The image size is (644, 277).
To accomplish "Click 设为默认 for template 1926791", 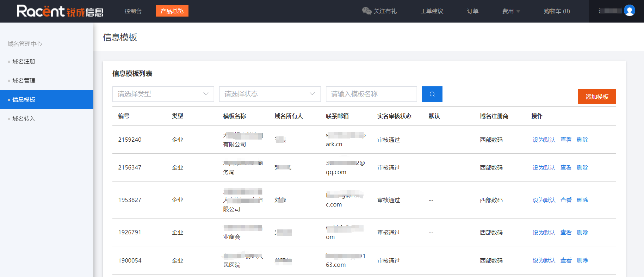I will 544,232.
